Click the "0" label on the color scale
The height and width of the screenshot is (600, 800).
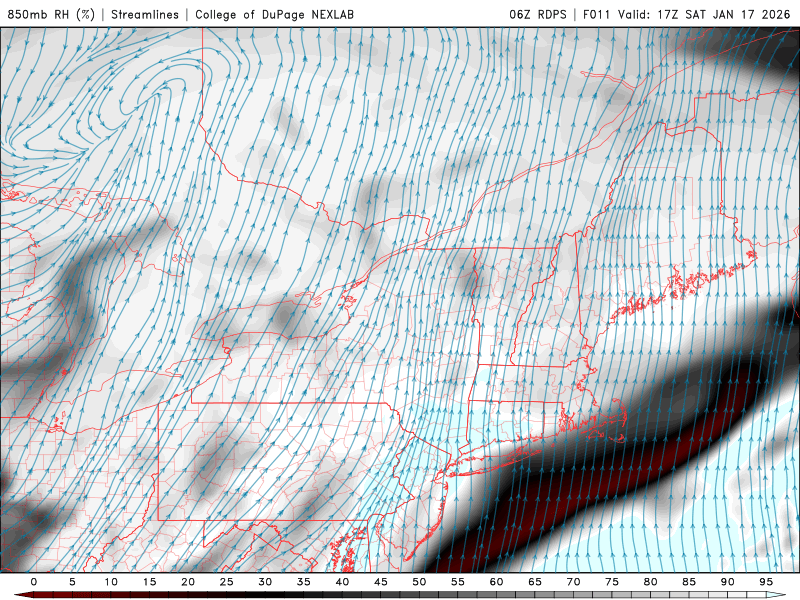click(x=34, y=582)
